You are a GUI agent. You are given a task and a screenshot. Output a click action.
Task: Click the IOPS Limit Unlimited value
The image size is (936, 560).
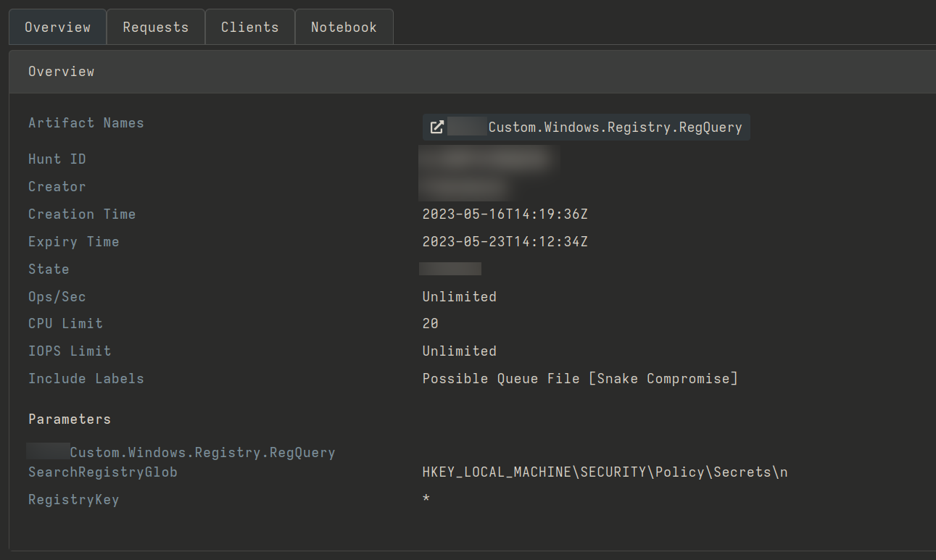pyautogui.click(x=459, y=351)
